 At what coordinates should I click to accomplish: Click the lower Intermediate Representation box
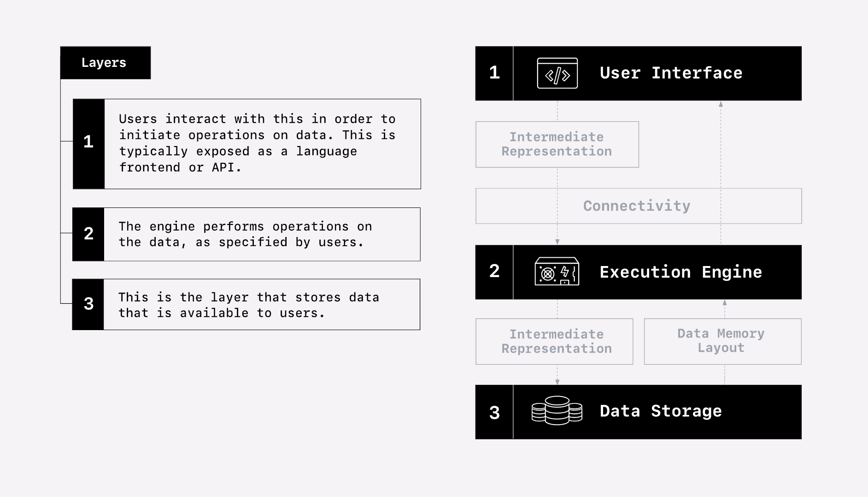554,342
